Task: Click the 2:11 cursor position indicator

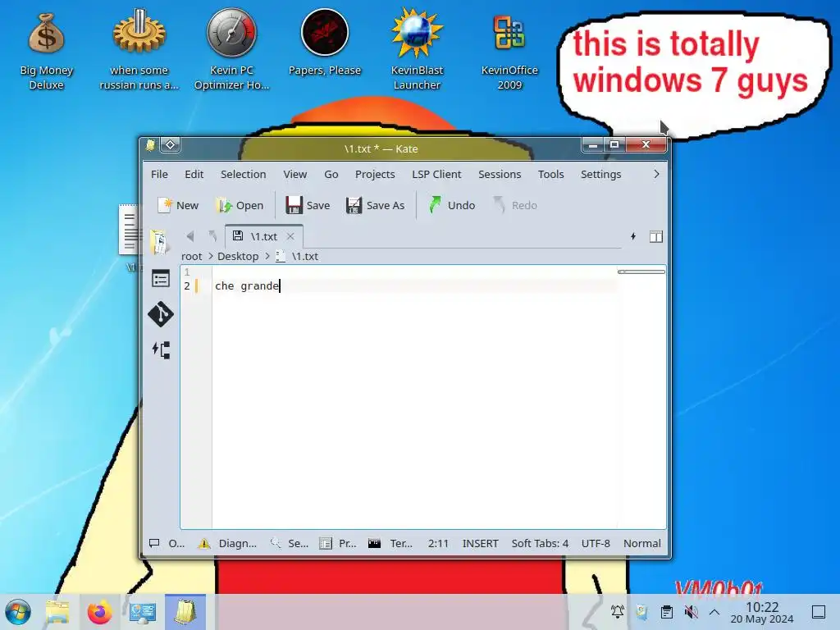Action: pyautogui.click(x=438, y=543)
